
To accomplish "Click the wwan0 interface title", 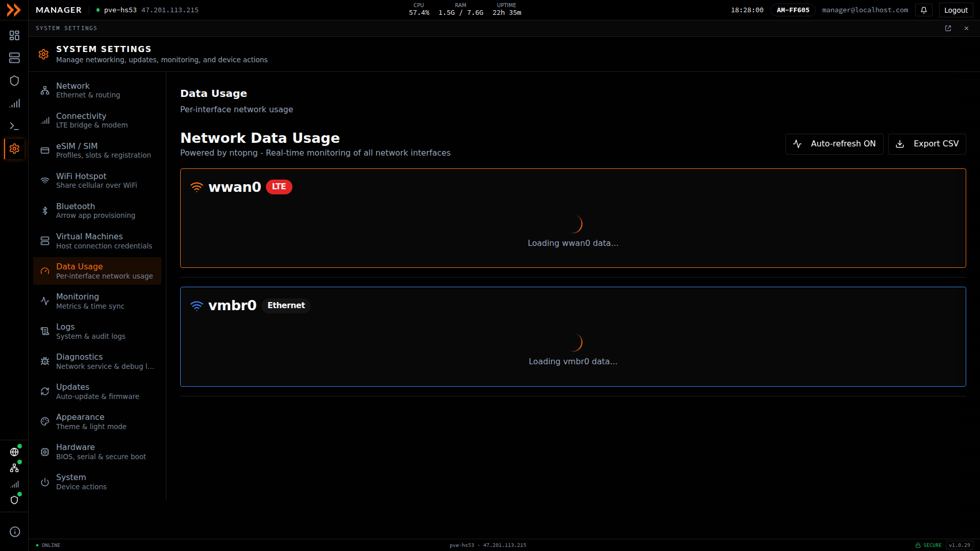I will coord(235,187).
